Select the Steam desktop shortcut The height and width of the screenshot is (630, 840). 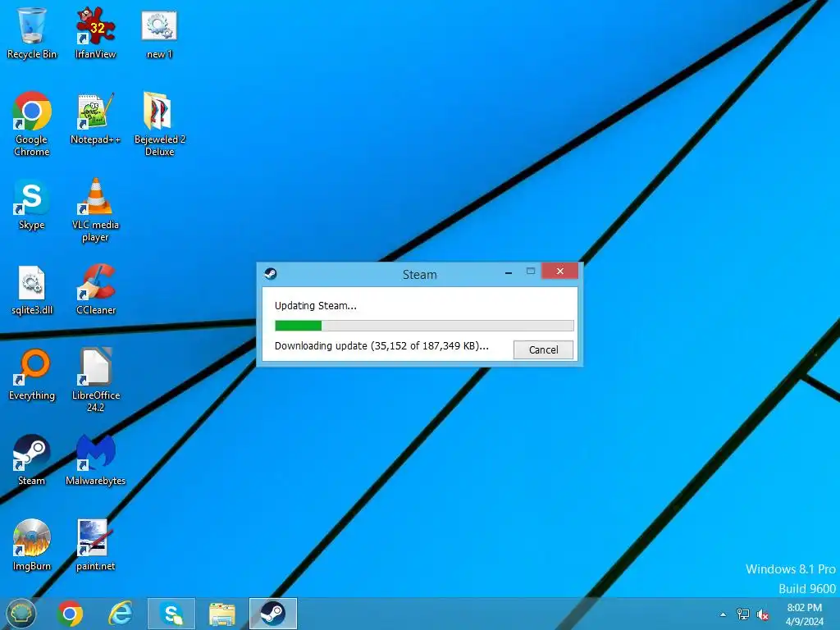32,459
